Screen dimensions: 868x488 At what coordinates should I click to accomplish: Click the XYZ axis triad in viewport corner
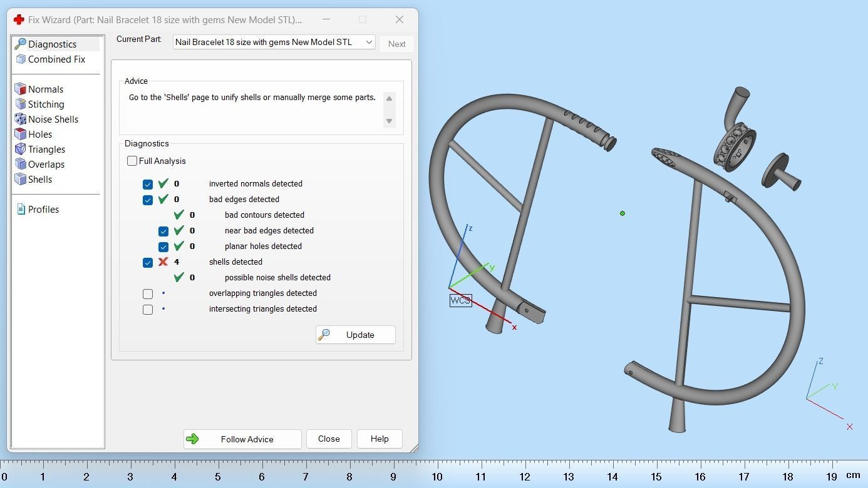click(829, 393)
